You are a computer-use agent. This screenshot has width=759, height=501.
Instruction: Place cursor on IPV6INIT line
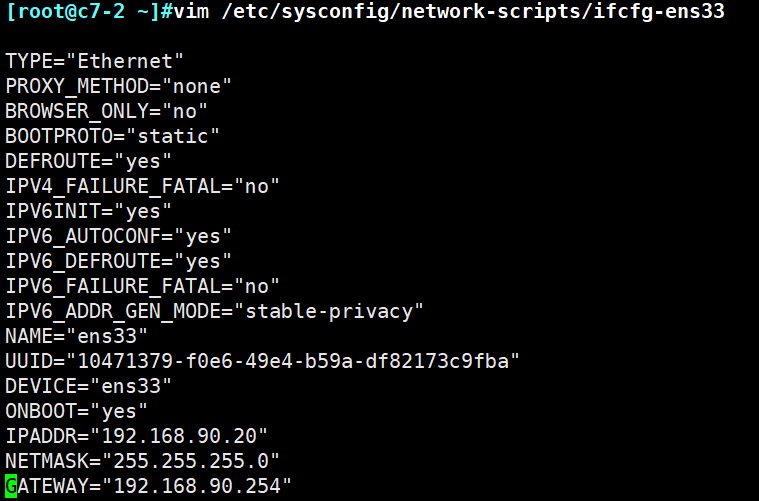89,211
